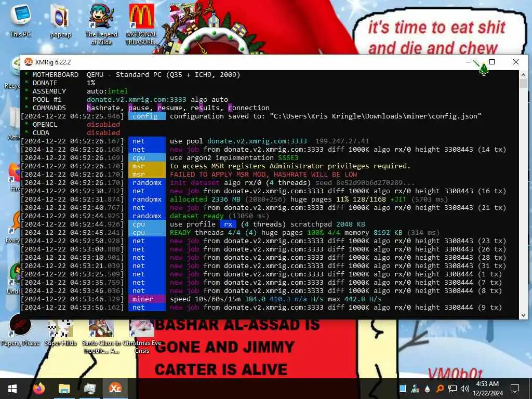Select the partly hidden Recycle Bin icon

click(x=12, y=73)
